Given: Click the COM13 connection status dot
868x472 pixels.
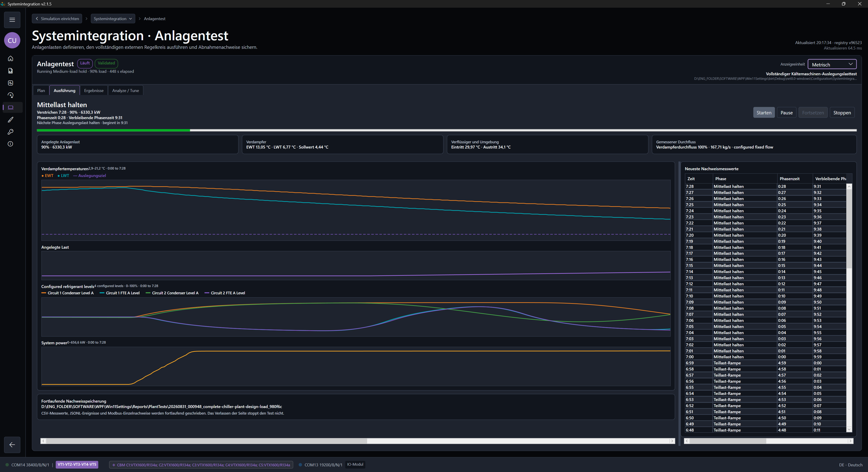Looking at the screenshot, I should [x=300, y=465].
